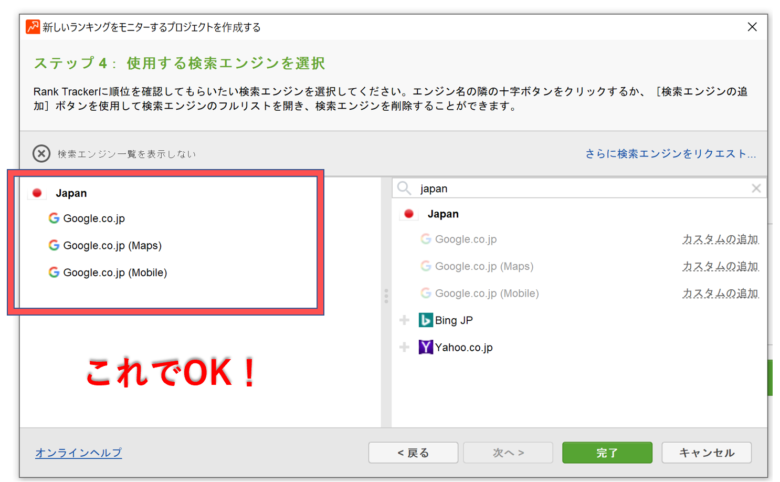The height and width of the screenshot is (482, 780).
Task: Add Bing JP with its plus icon
Action: pos(404,320)
